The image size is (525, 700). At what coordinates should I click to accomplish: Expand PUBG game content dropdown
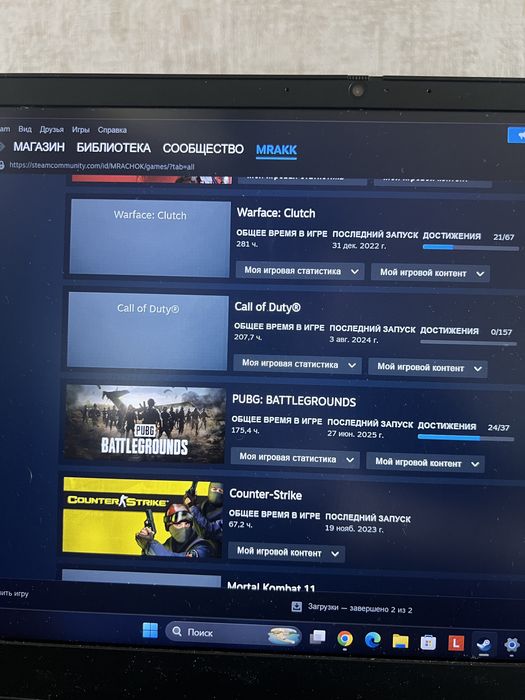[x=425, y=463]
